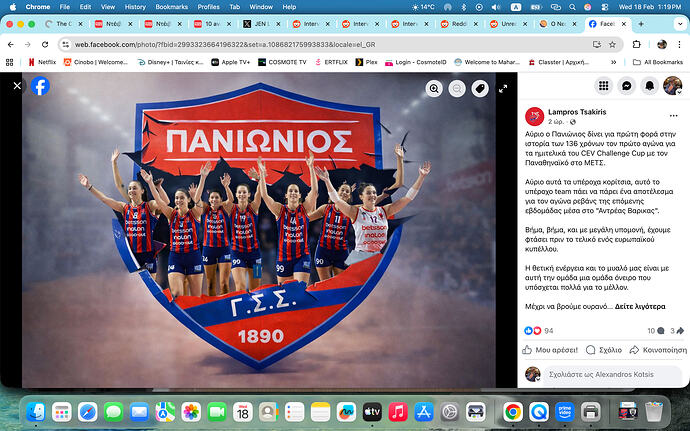Click the Δείτε λιγότερα link
Image resolution: width=690 pixels, height=431 pixels.
640,306
